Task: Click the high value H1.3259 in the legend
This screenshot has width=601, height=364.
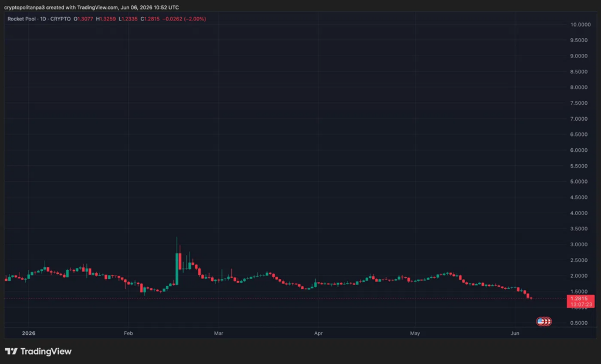Action: 106,19
